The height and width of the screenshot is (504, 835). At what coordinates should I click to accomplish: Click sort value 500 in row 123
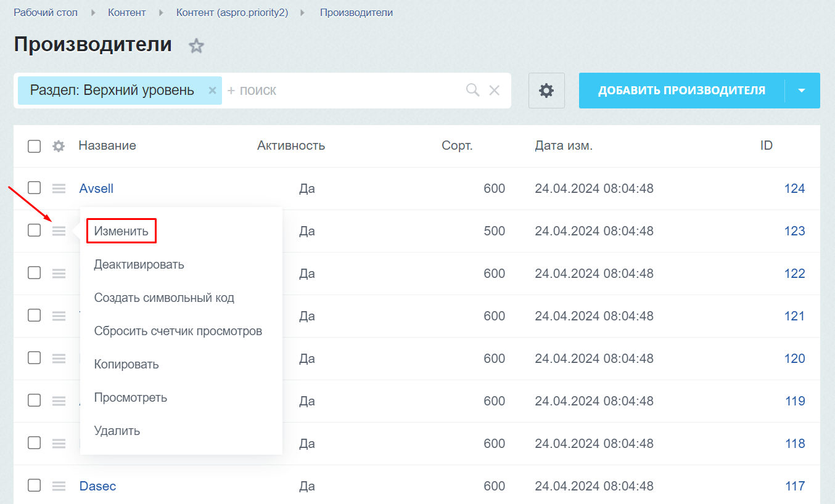coord(495,231)
